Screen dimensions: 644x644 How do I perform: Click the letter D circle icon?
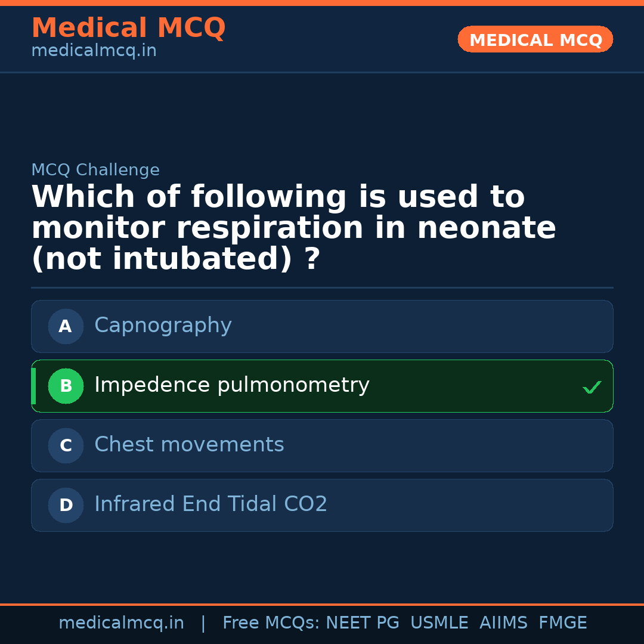66,505
